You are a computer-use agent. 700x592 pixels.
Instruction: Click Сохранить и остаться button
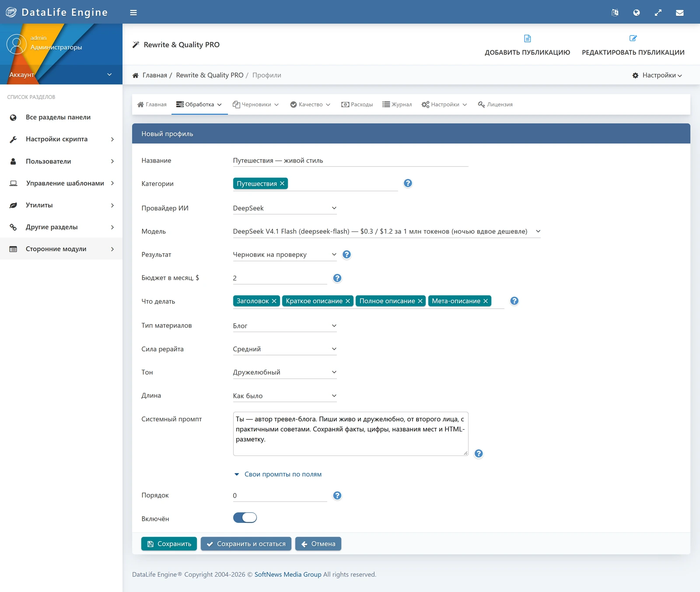pyautogui.click(x=246, y=544)
